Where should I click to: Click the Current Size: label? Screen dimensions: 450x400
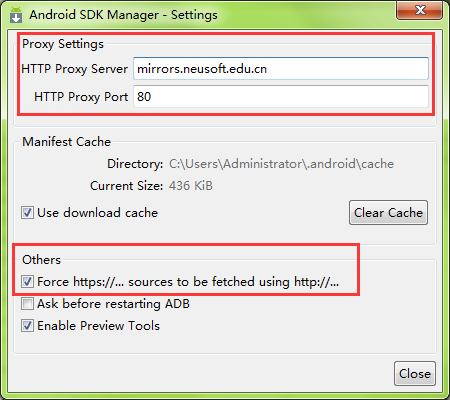pos(127,186)
